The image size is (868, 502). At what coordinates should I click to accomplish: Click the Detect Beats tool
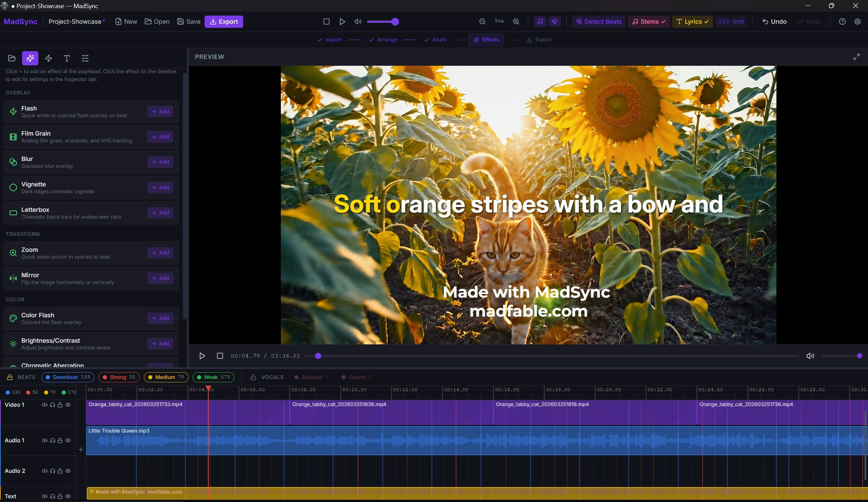tap(598, 22)
